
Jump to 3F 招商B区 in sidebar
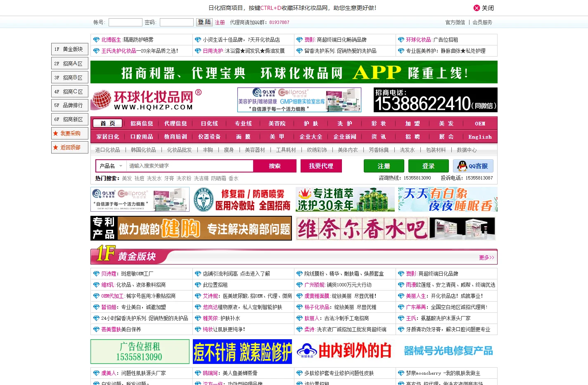[70, 78]
